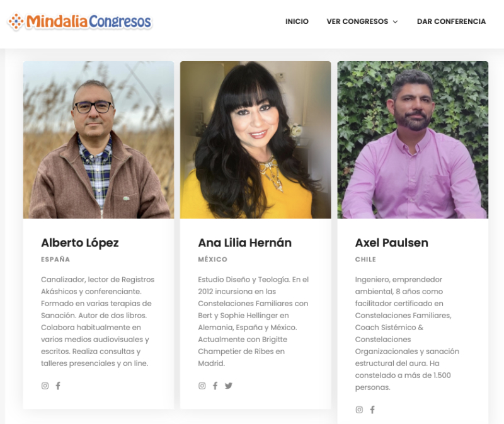Click the ESPAÑA country label
Image resolution: width=504 pixels, height=424 pixels.
pyautogui.click(x=55, y=259)
